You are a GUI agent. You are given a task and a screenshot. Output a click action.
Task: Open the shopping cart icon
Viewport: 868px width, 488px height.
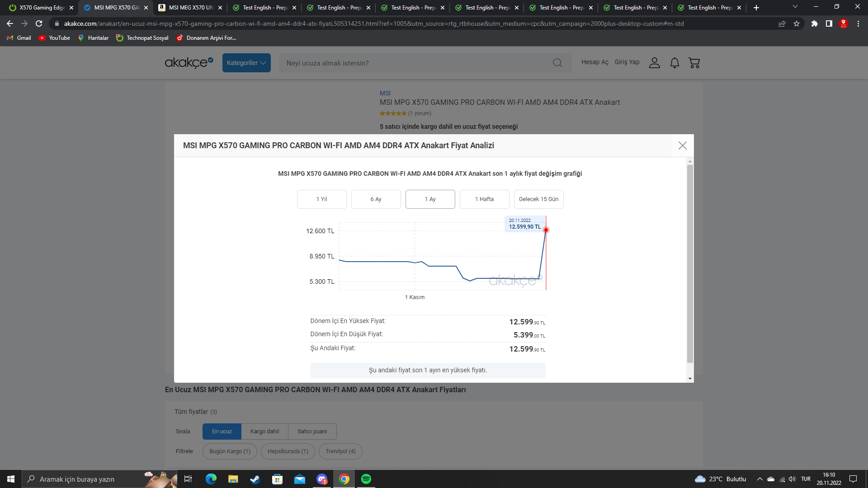click(x=694, y=63)
